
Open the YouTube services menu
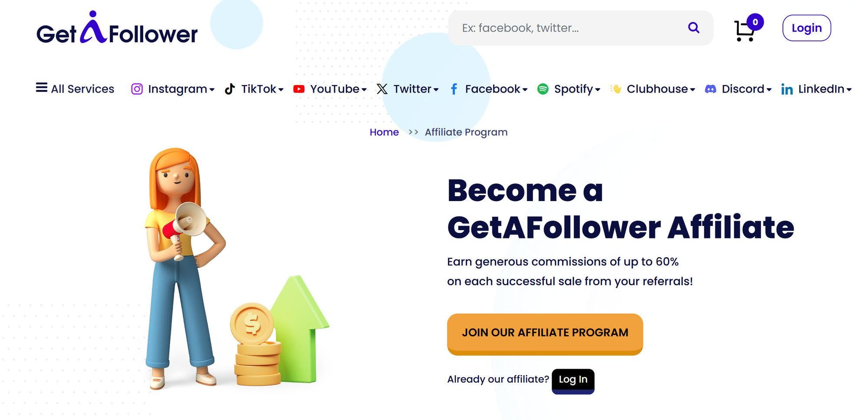click(x=334, y=89)
